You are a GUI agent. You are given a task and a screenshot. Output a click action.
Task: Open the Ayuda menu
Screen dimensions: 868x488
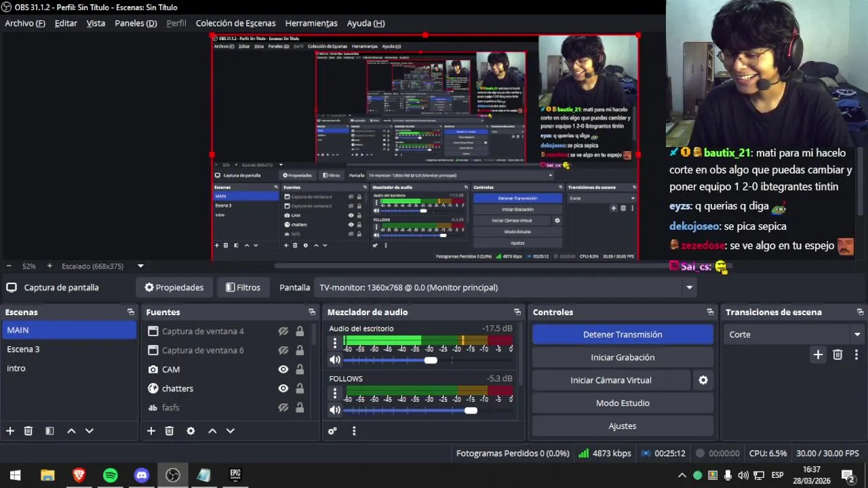tap(366, 23)
